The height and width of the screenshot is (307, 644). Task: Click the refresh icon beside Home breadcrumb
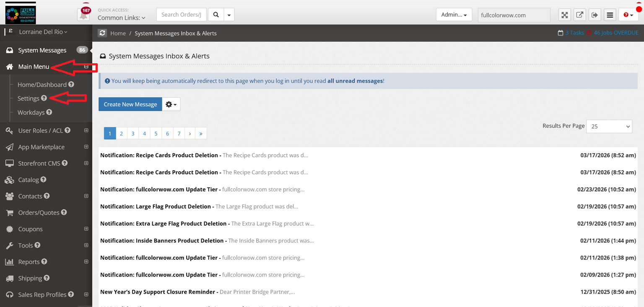(x=102, y=33)
